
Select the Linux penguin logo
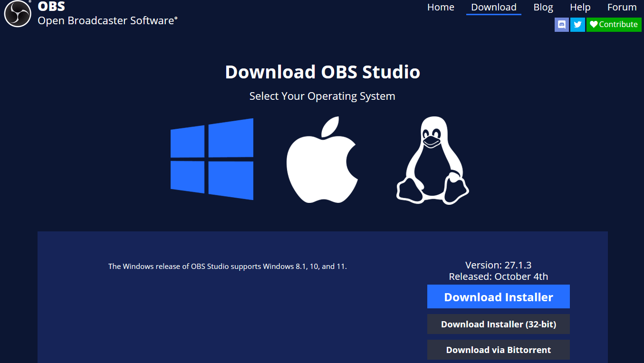tap(432, 161)
